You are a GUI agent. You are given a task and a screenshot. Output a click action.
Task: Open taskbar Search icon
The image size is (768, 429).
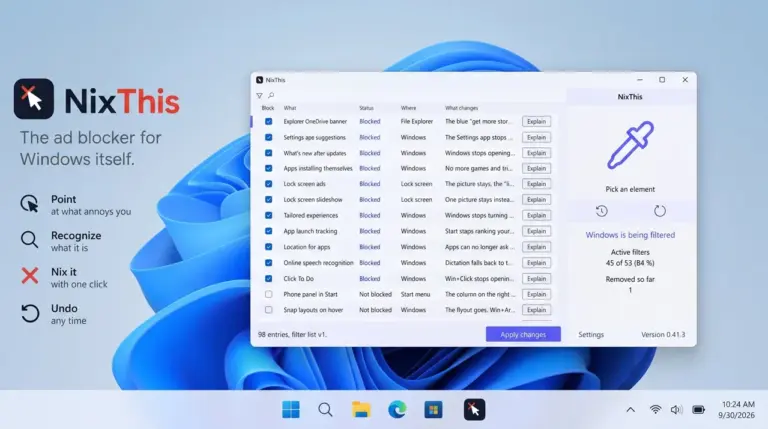pos(325,409)
